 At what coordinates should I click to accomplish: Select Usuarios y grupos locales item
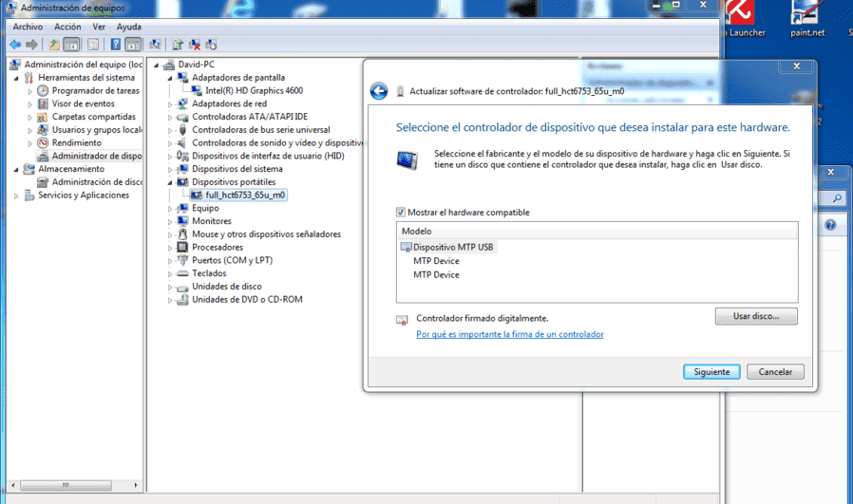point(97,129)
